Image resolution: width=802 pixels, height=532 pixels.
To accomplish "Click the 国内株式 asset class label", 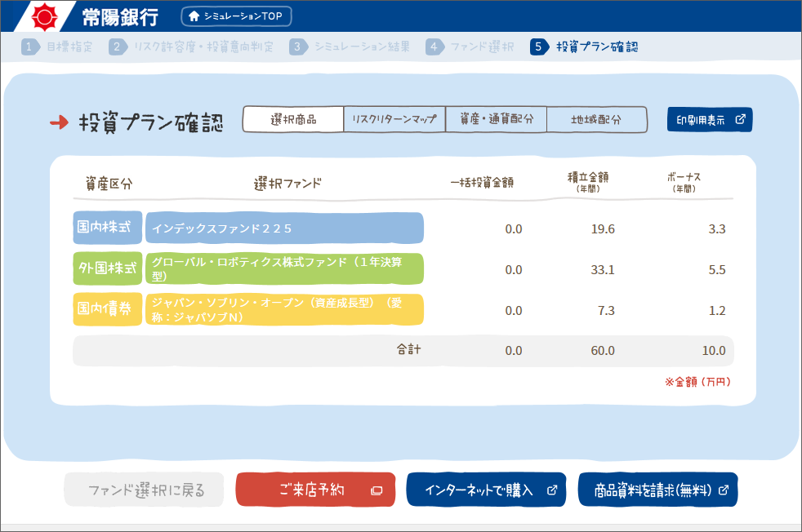I will [108, 228].
